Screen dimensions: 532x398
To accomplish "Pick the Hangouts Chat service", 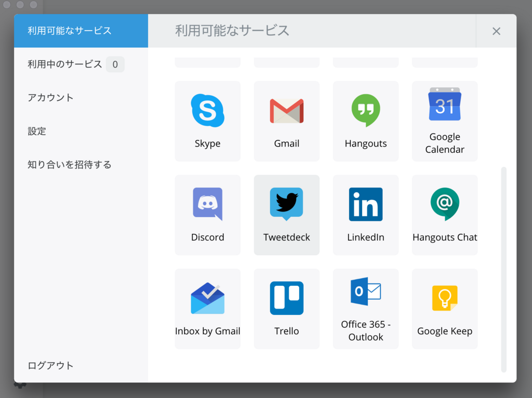I will (x=445, y=215).
